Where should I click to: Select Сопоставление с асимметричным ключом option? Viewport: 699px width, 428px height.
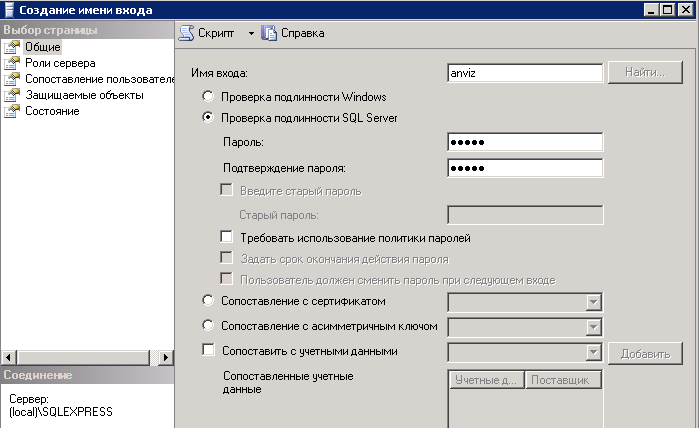(208, 325)
